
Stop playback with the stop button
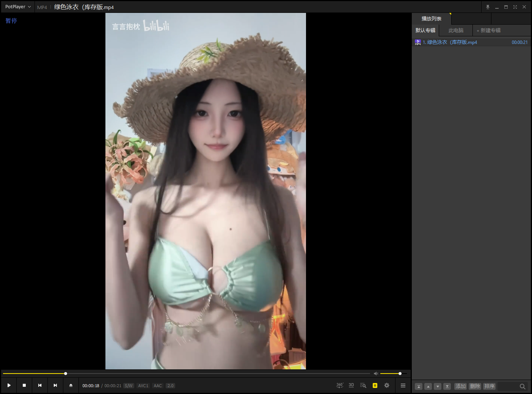(24, 385)
